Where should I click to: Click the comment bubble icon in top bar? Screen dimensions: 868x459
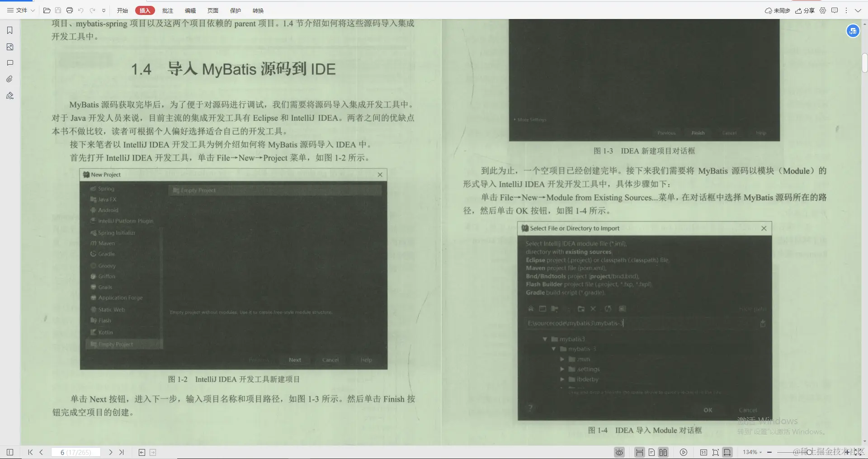pyautogui.click(x=835, y=10)
